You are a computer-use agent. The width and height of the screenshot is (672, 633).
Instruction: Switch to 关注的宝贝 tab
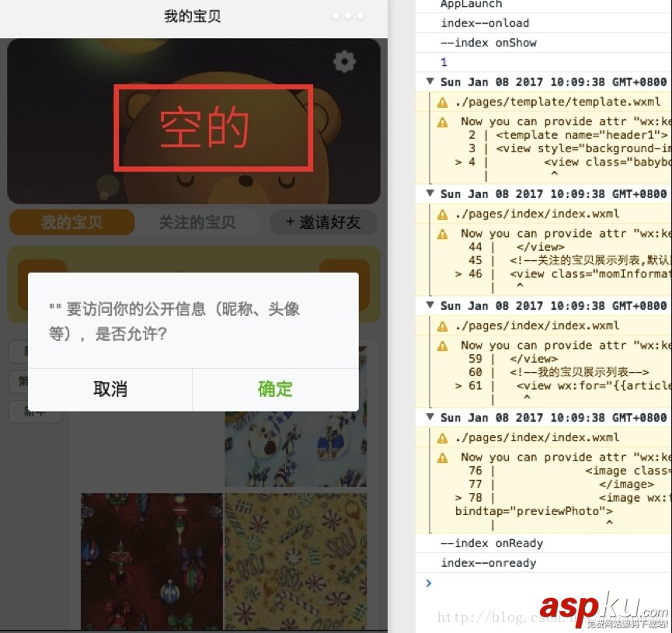[x=197, y=222]
